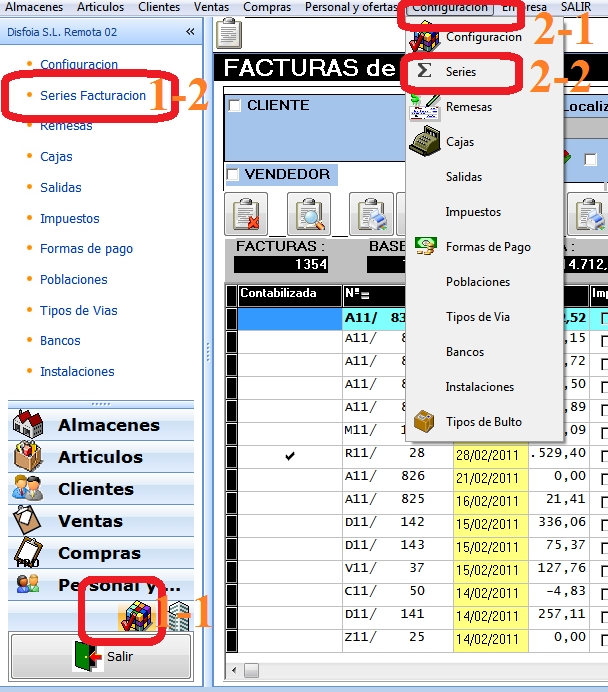Open Cajas cash register menu entry
This screenshot has width=608, height=692.
tap(460, 142)
